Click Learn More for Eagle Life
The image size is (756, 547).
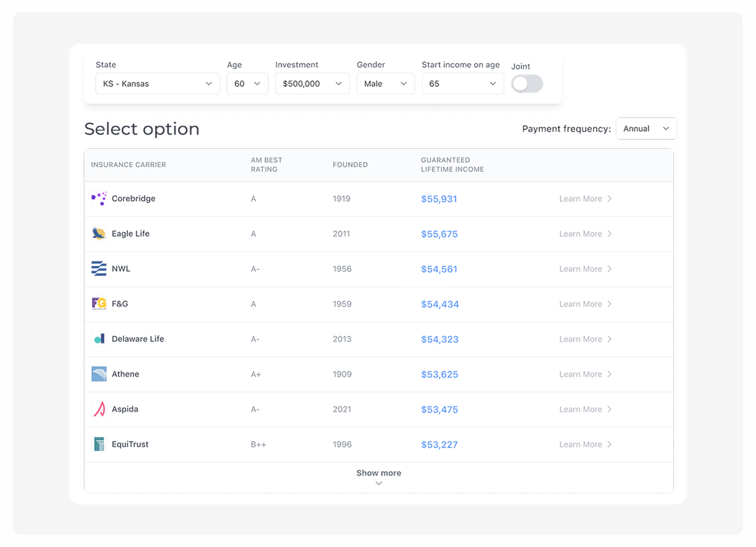click(x=585, y=233)
